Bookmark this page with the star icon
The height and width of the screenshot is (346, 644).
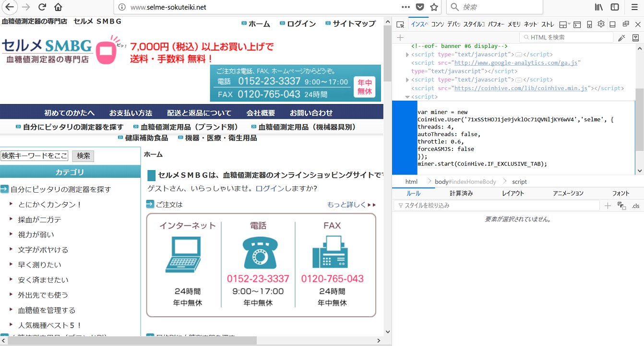click(x=434, y=7)
